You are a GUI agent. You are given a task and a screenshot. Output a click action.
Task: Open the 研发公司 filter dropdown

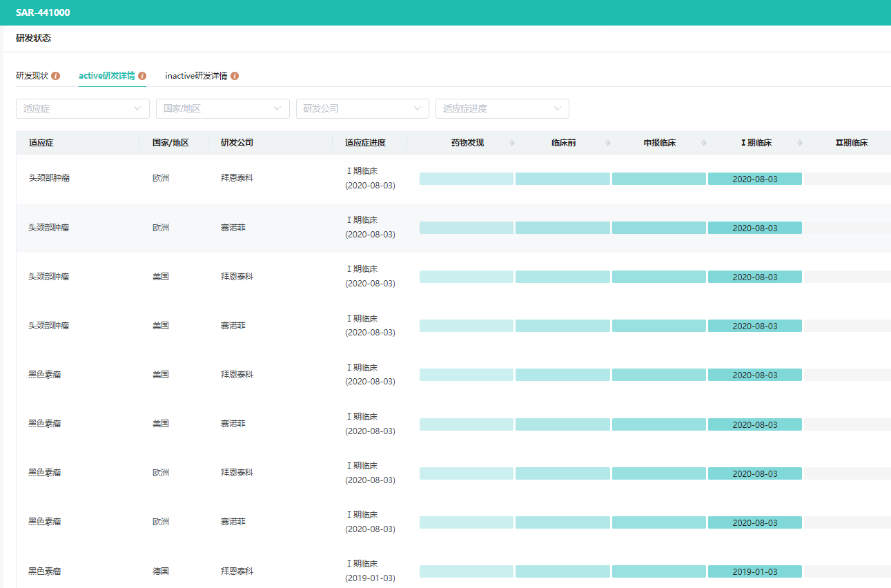point(362,108)
